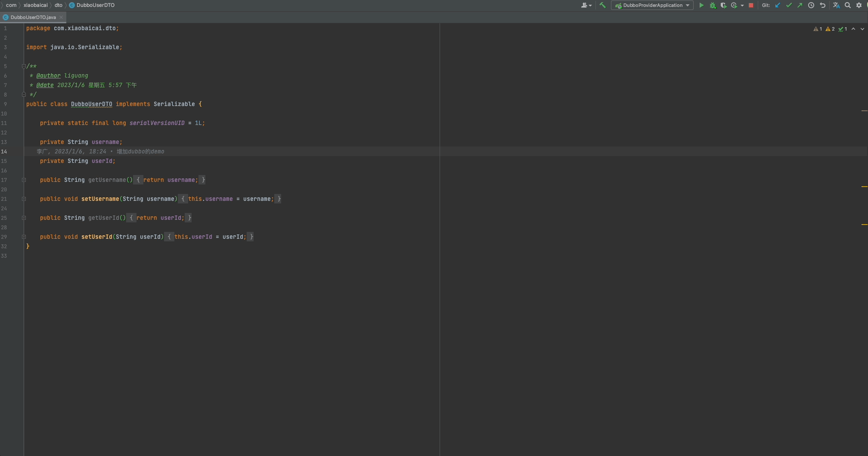The width and height of the screenshot is (868, 456).
Task: Collapse the Javadoc comment fold marker
Action: pos(24,66)
